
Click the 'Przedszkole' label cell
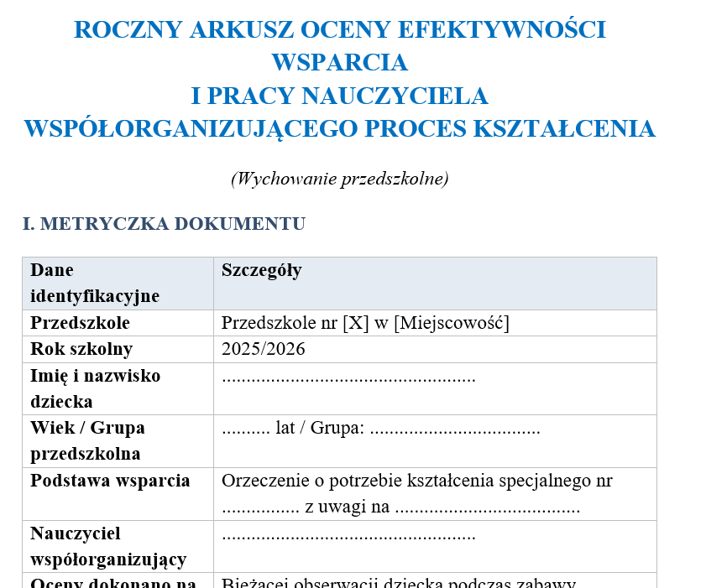tap(118, 323)
